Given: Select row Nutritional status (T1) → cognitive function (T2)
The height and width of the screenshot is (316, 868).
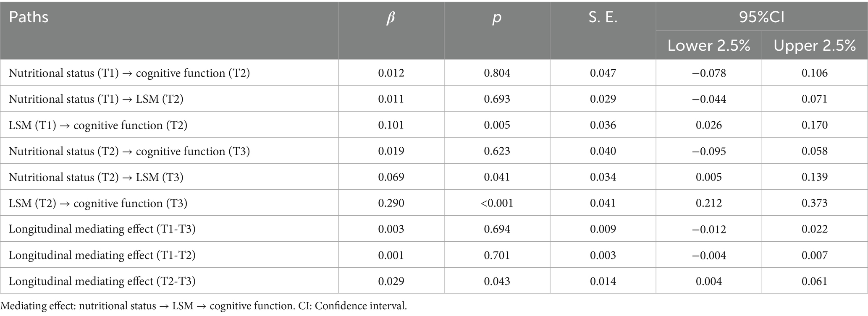Looking at the screenshot, I should 129,73.
